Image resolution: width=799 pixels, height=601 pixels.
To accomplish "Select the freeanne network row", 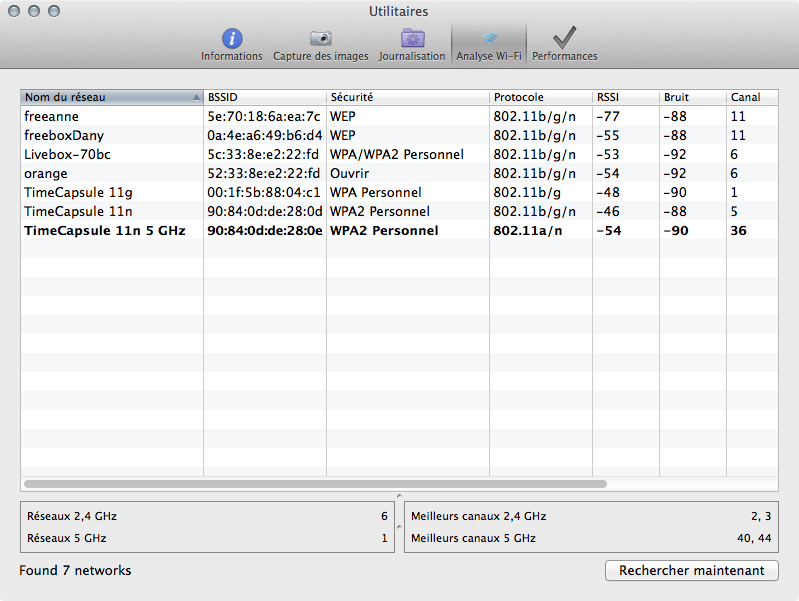I will [110, 116].
